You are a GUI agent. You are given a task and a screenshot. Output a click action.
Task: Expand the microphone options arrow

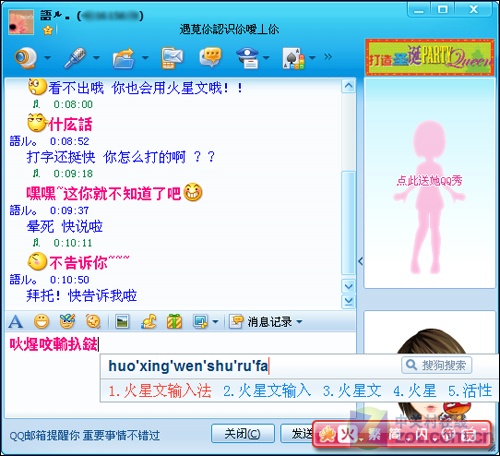point(96,58)
